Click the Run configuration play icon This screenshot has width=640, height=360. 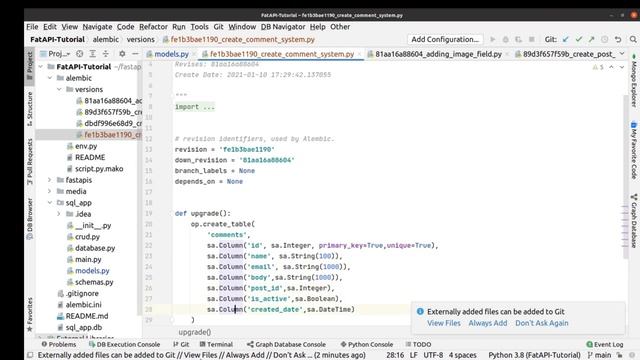[493, 40]
